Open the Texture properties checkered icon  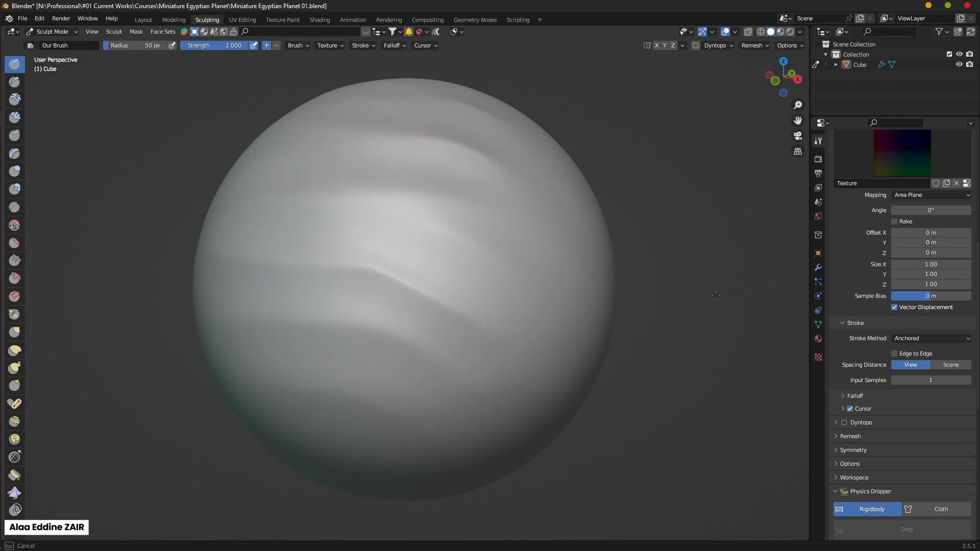(x=819, y=357)
